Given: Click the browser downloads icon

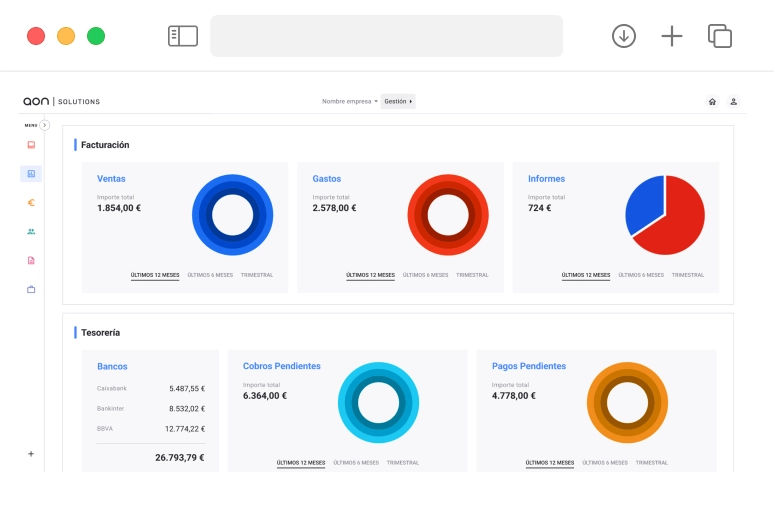Looking at the screenshot, I should [x=624, y=36].
